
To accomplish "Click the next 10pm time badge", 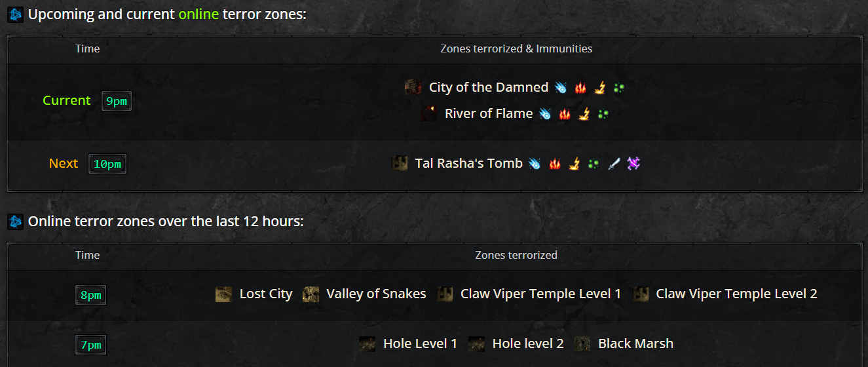I will [x=107, y=164].
